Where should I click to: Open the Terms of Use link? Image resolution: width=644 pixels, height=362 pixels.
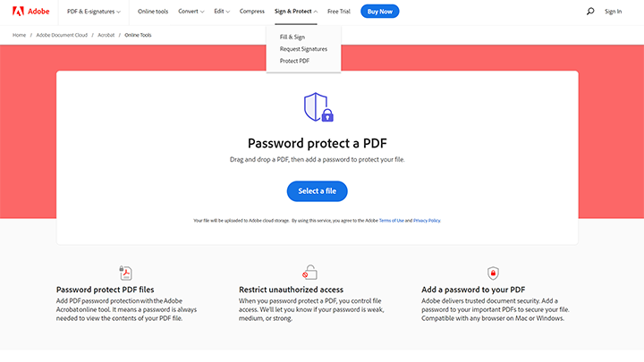tap(391, 220)
